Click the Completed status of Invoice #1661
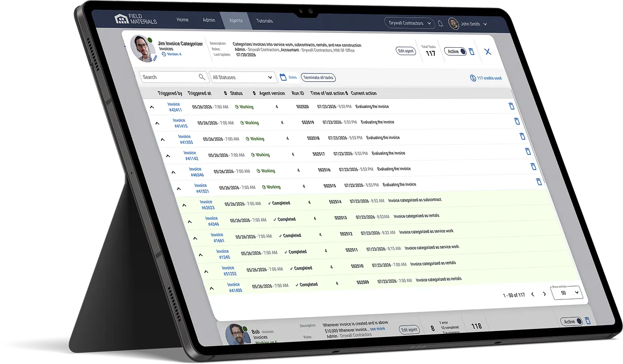 pos(290,235)
